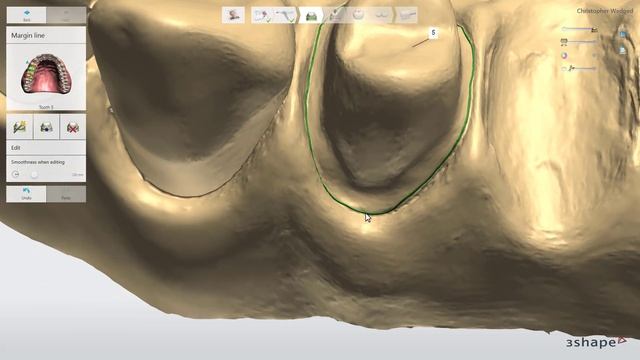
Task: Click the model icon on top slider
Action: coord(594,29)
